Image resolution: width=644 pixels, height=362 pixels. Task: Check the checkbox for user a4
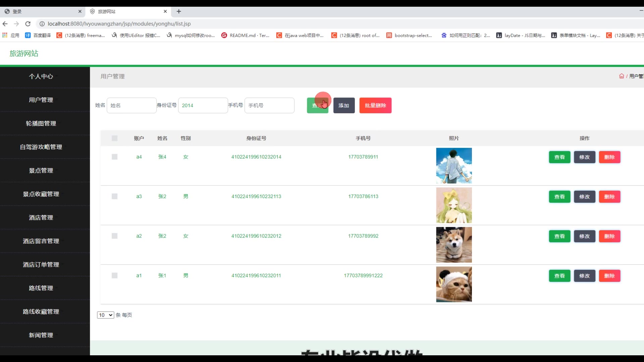(114, 157)
